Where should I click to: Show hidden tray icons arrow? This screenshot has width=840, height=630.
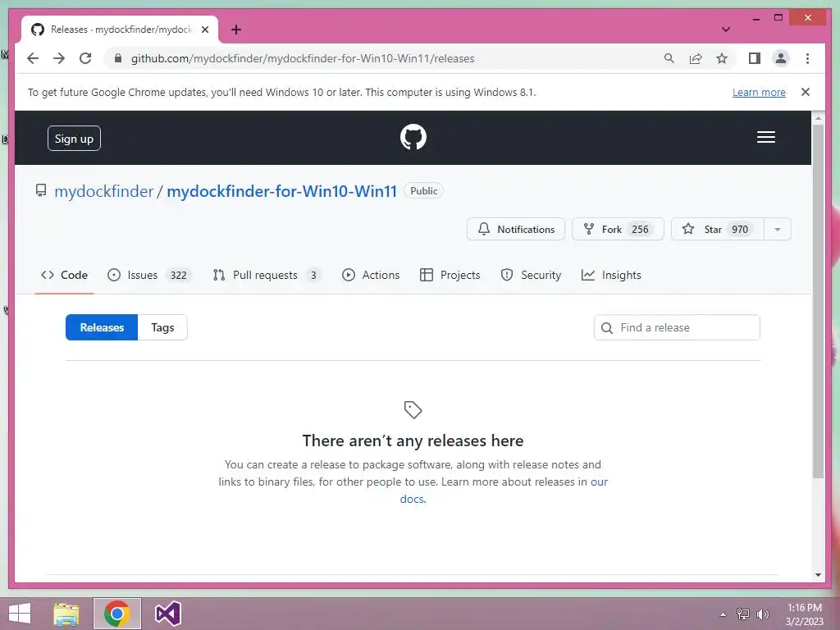pos(723,614)
